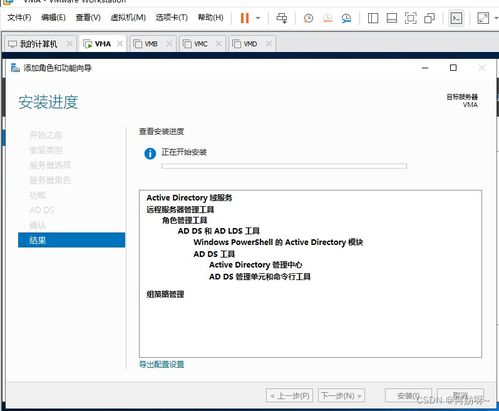
Task: Click the 功能 wizard step
Action: pos(38,195)
